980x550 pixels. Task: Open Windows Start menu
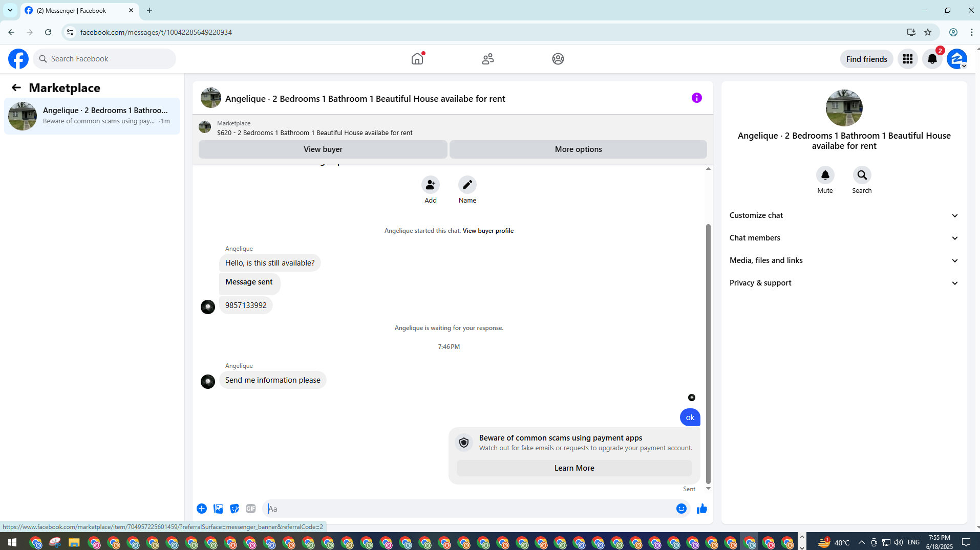tap(12, 542)
